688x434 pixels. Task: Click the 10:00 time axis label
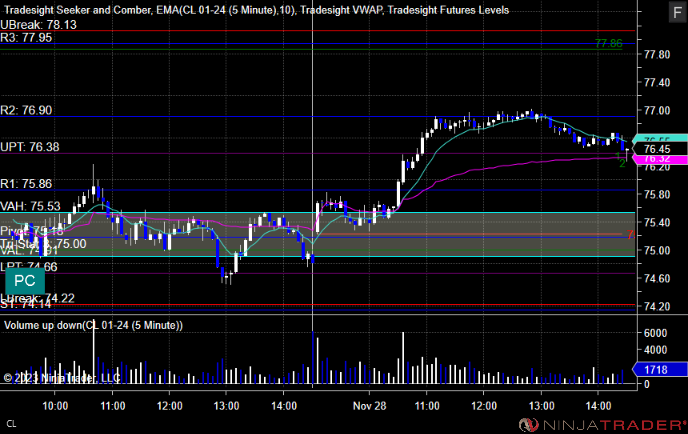click(55, 406)
